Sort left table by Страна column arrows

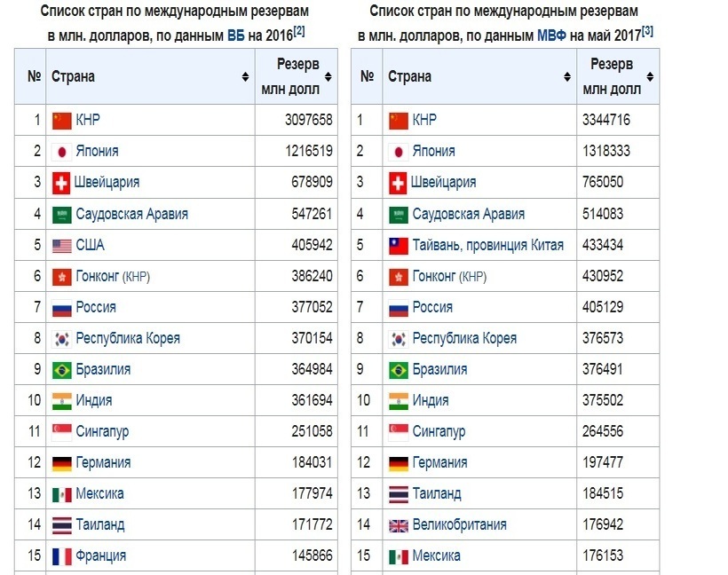245,77
